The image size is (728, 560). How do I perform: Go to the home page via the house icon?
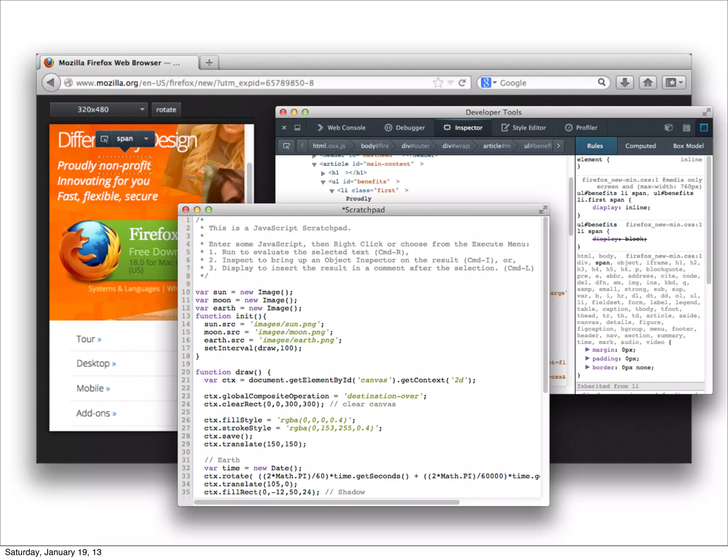coord(648,83)
